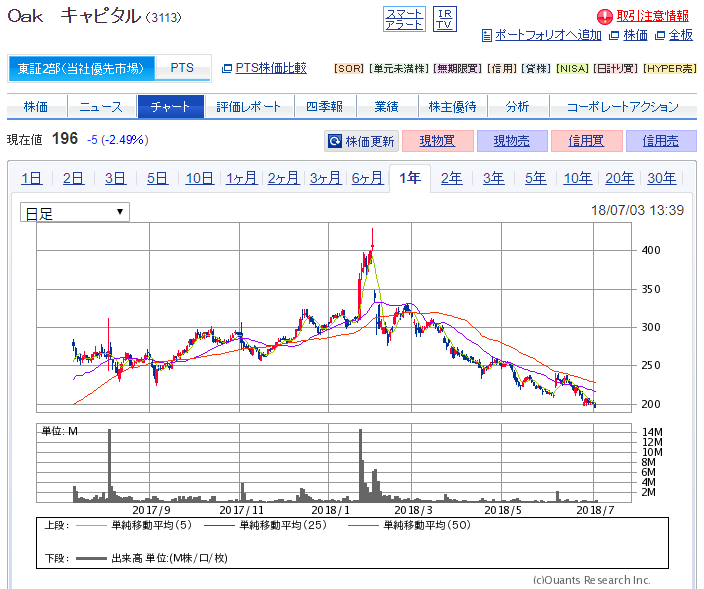This screenshot has height=589, width=704.
Task: Open the 日足 candle interval dropdown
Action: (75, 212)
